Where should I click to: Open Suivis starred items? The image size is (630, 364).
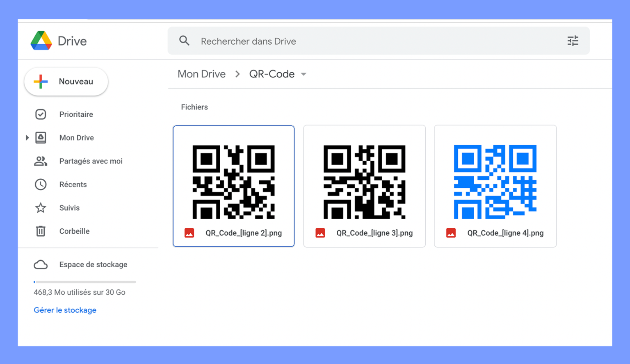point(41,208)
